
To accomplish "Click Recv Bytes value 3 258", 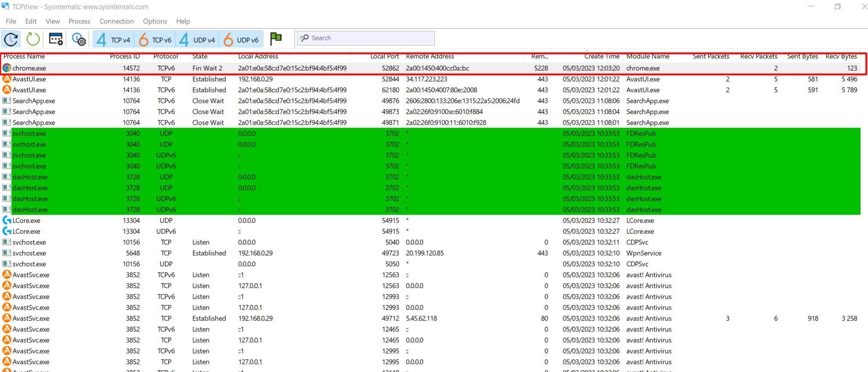I will (x=849, y=318).
